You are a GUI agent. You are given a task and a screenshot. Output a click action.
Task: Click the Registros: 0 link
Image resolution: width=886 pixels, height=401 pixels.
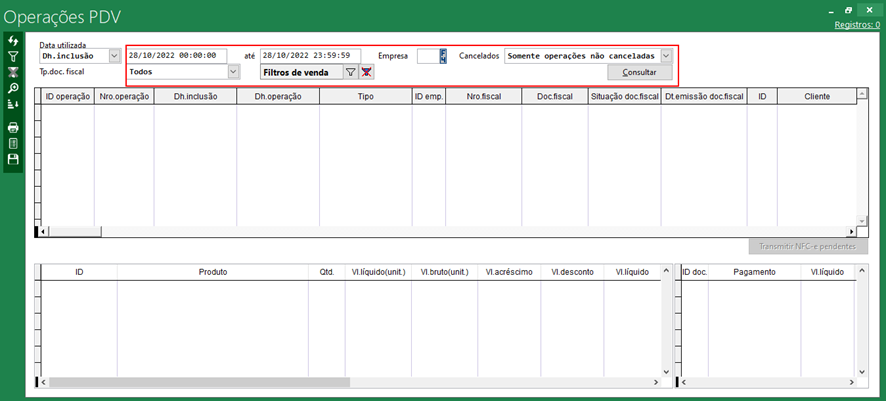click(856, 23)
